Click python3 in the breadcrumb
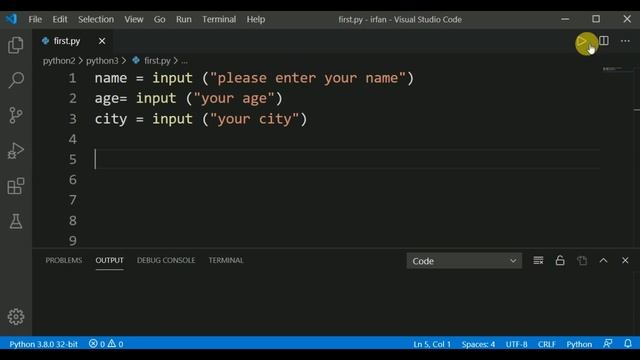640x360 pixels. click(x=102, y=61)
